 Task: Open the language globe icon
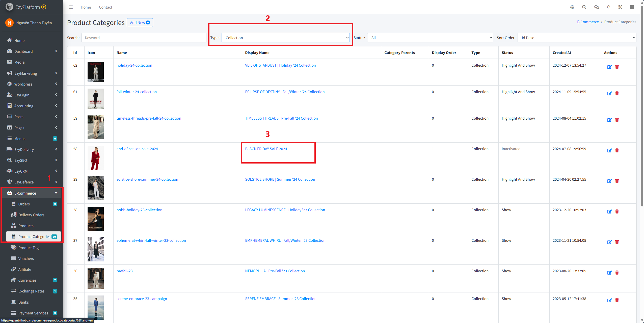(x=572, y=7)
